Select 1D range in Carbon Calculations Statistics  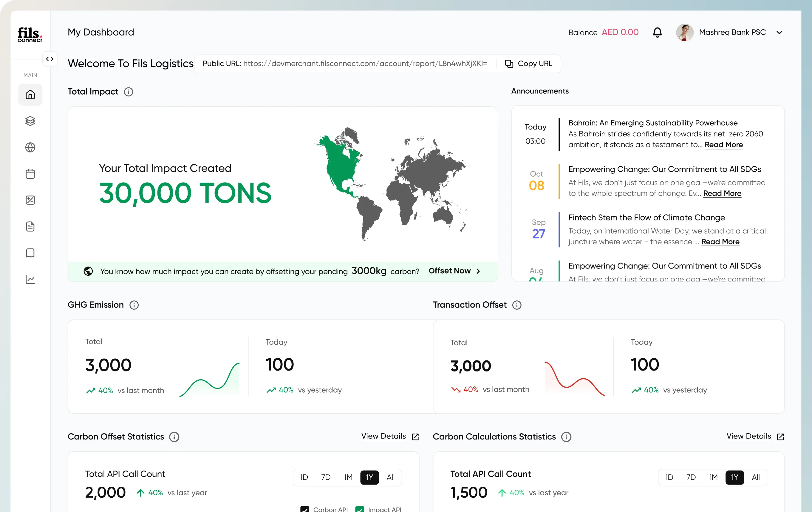[x=669, y=477]
